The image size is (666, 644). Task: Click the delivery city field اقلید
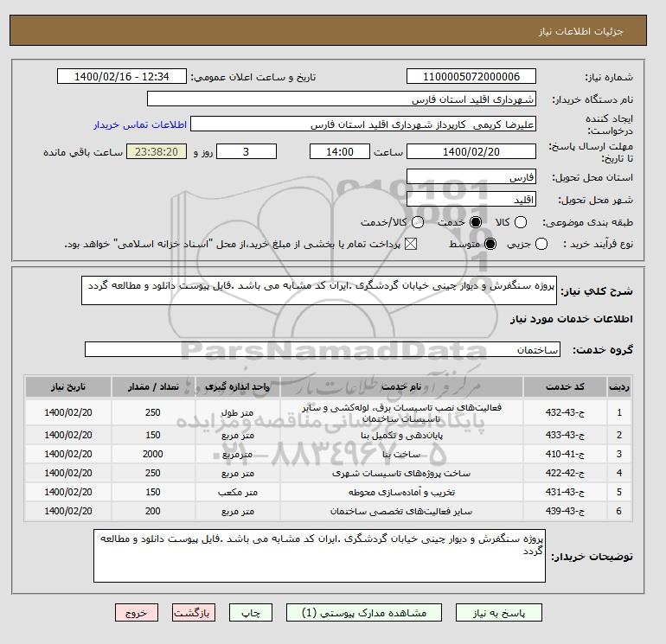click(x=471, y=199)
